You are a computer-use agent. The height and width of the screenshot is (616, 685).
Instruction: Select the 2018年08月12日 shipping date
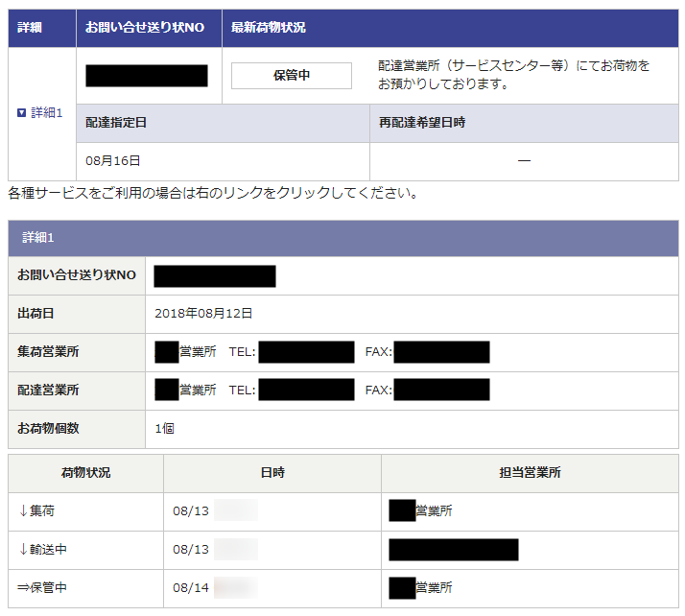click(x=203, y=314)
